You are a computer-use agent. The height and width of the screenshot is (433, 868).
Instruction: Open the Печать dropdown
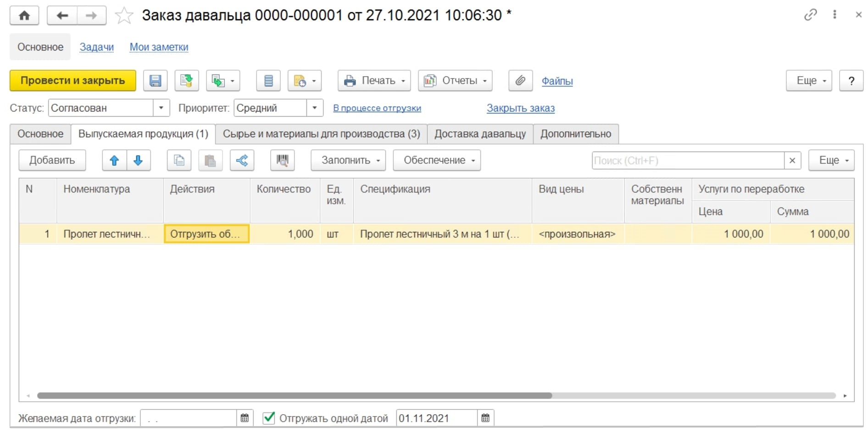(x=374, y=81)
